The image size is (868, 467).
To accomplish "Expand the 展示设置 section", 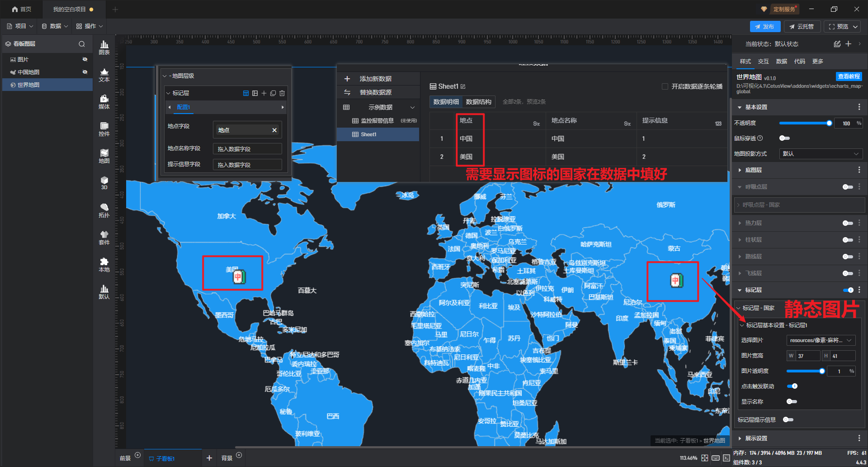I will coord(740,438).
